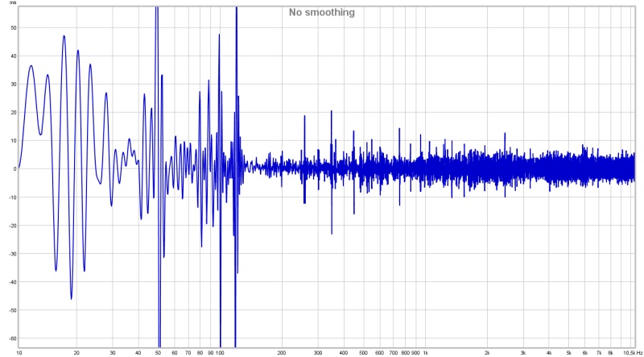This screenshot has height=357, width=644.
Task: Click the 1k frequency axis label
Action: pos(426,353)
